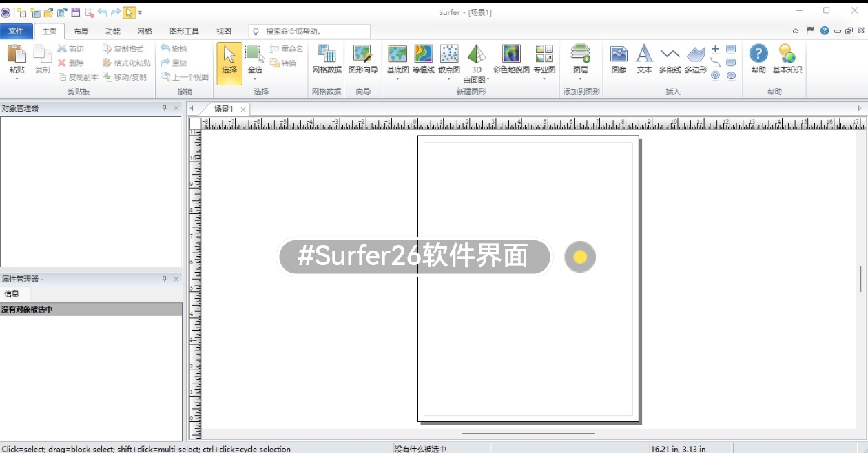Expand the Specialty (专业图) dropdown arrow
Image resolution: width=868 pixels, height=453 pixels.
544,78
